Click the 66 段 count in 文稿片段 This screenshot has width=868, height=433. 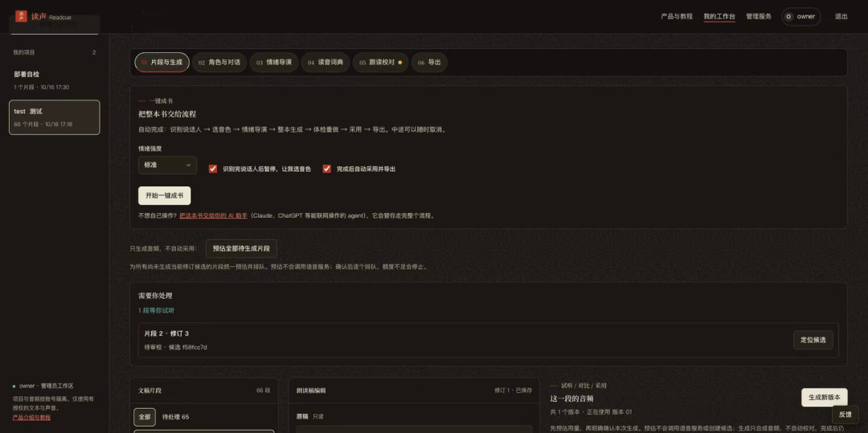[x=263, y=390]
